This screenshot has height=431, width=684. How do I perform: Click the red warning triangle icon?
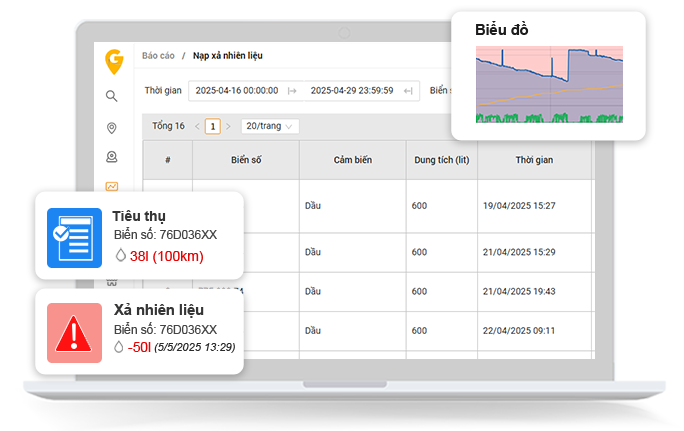(x=75, y=332)
